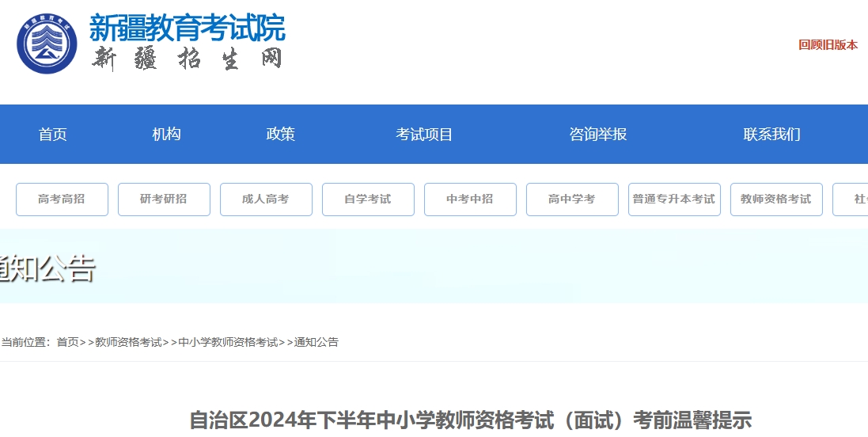Go to 首页 in the navigation bar
The height and width of the screenshot is (437, 868).
[53, 135]
